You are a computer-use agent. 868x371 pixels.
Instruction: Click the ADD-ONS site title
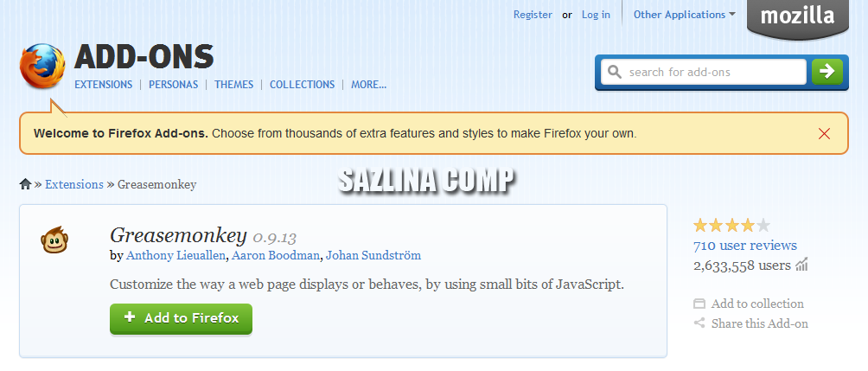(144, 56)
